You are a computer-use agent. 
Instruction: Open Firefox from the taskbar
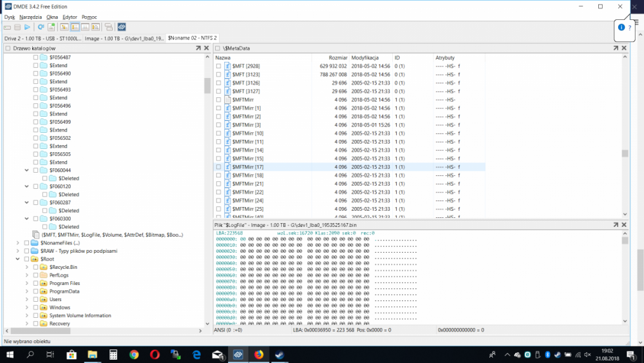[258, 354]
